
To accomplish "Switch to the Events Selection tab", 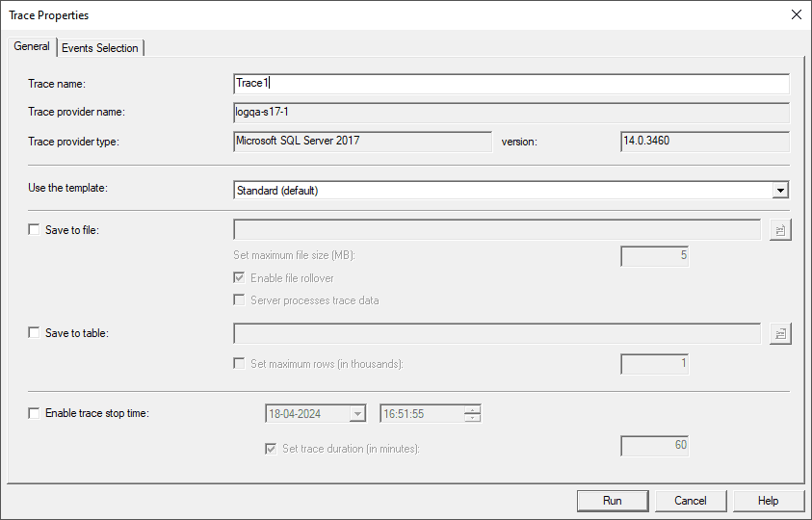I will [100, 48].
